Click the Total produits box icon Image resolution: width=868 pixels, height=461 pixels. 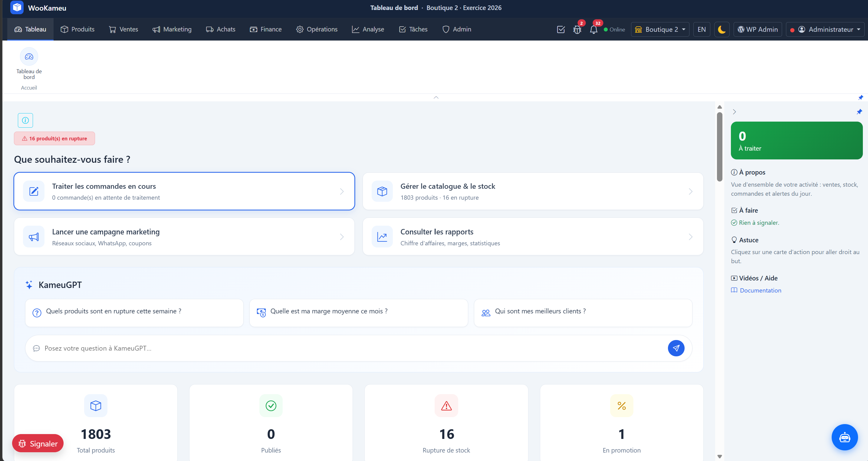tap(96, 405)
